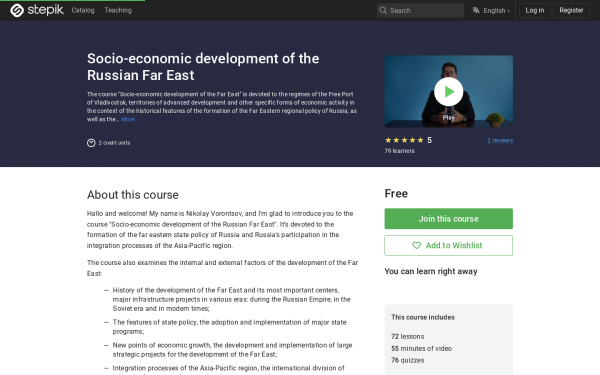Screen dimensions: 600x375
Task: Click 'The course also examines' paragraph
Action: tap(222, 268)
